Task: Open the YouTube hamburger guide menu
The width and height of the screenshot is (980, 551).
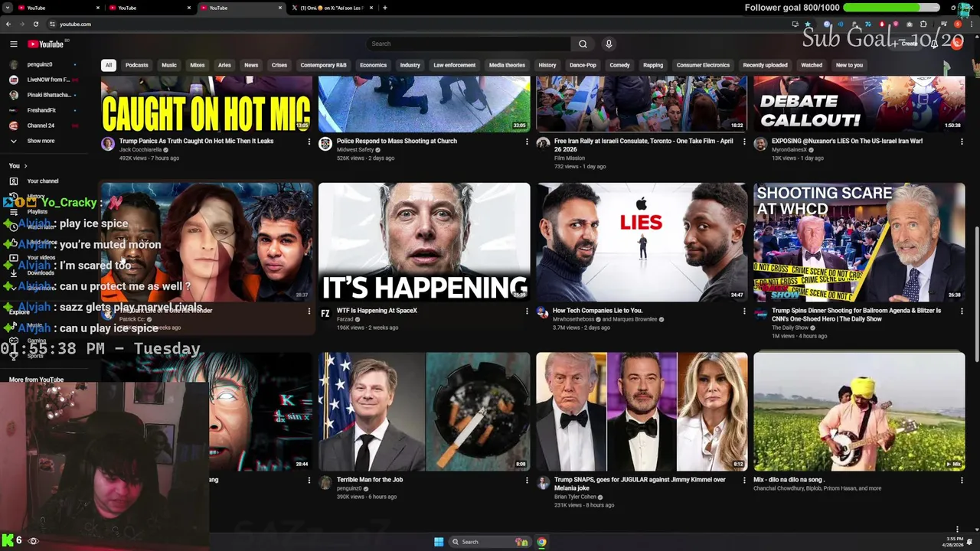Action: pos(13,44)
